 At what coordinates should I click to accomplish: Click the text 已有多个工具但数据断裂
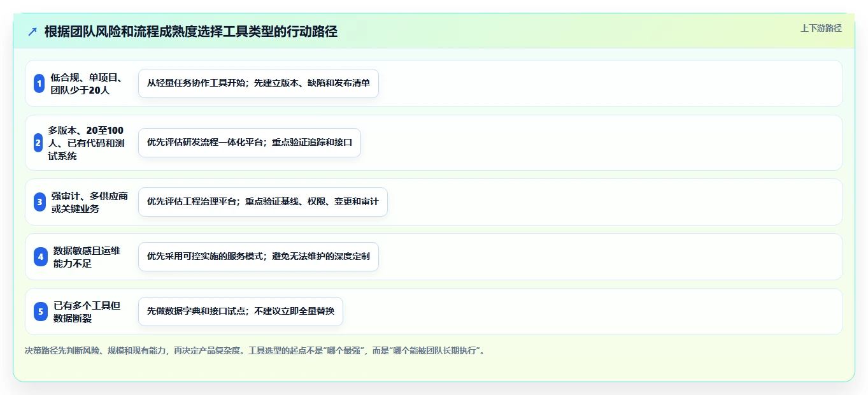tap(87, 312)
